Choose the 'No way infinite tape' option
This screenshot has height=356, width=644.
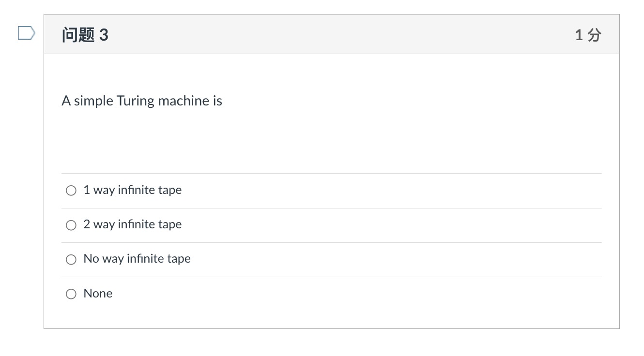[71, 259]
